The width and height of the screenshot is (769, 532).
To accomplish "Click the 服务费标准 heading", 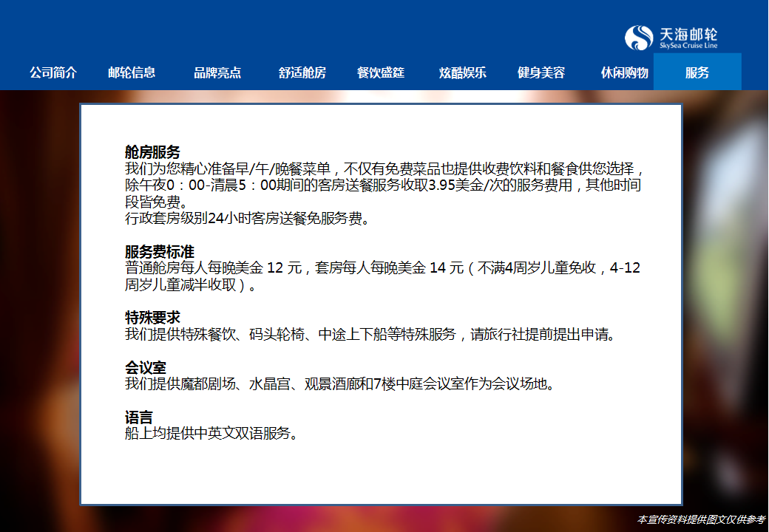I will click(160, 252).
